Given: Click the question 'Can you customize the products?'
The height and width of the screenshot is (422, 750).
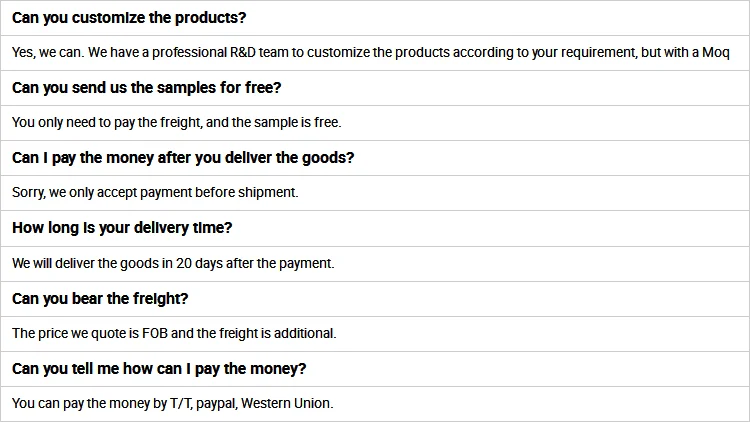Looking at the screenshot, I should (x=129, y=18).
